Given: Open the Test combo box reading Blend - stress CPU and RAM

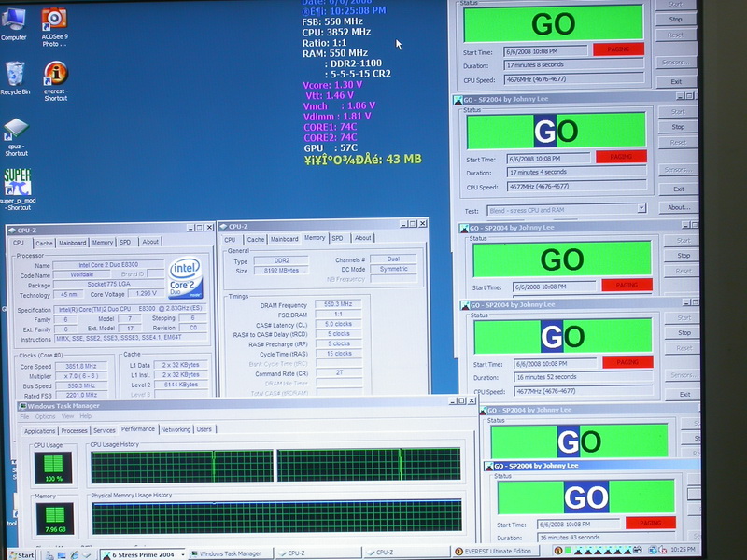Looking at the screenshot, I should pos(567,210).
